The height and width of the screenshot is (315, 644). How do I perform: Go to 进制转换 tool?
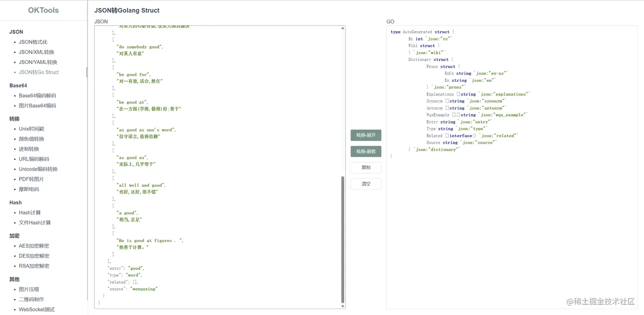tap(29, 149)
